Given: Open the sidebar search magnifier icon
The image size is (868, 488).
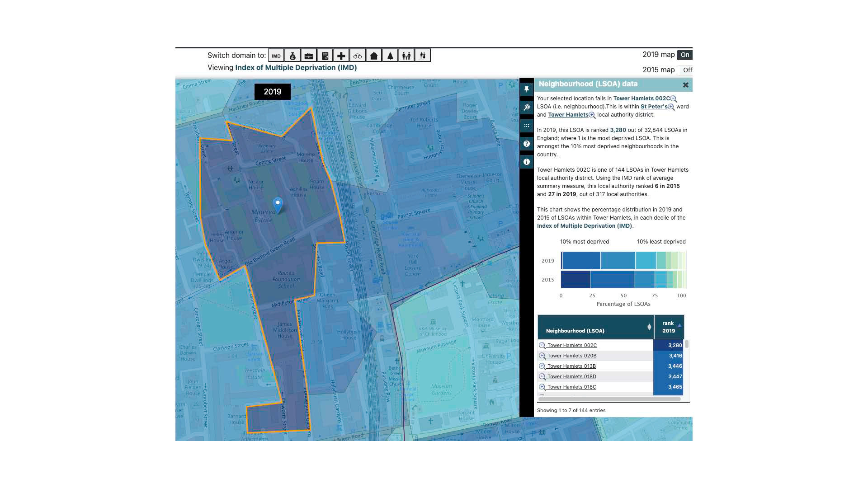Looking at the screenshot, I should tap(527, 108).
